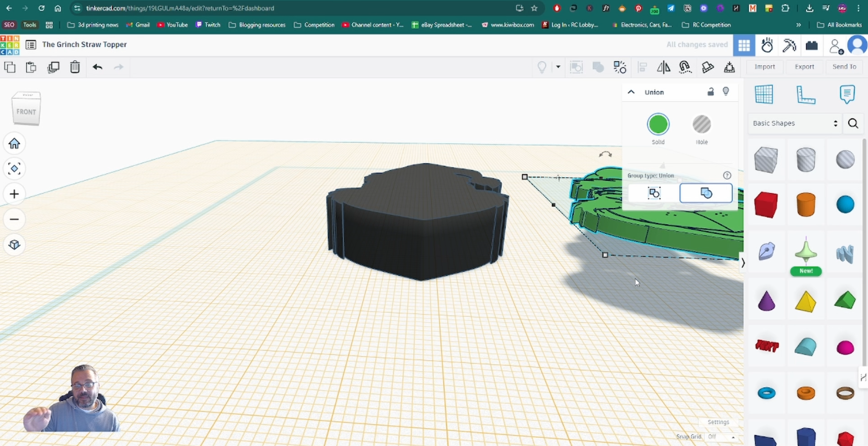Click the Duplicate and repeat icon
The image size is (868, 446).
[53, 67]
